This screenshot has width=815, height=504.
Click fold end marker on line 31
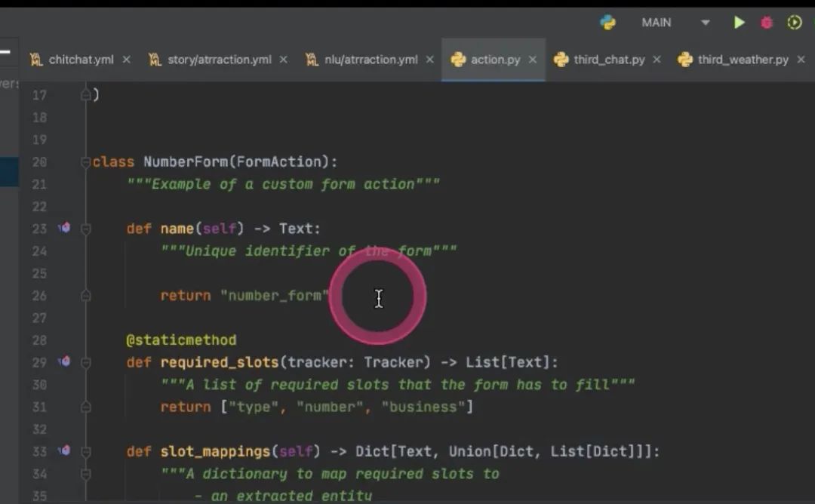tap(86, 407)
